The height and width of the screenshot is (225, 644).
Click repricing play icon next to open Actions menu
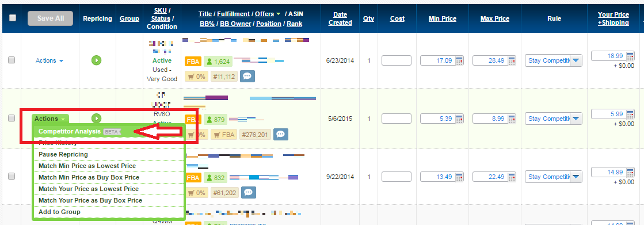tap(97, 118)
